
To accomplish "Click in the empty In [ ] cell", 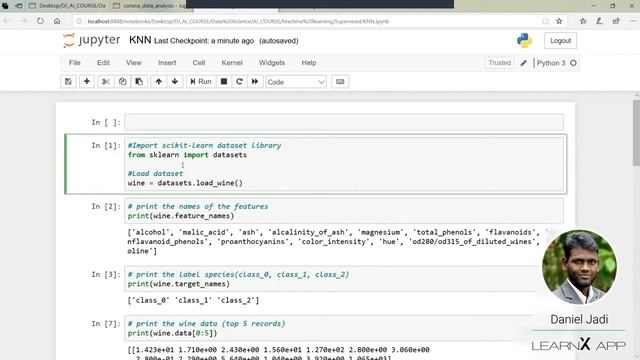I will pos(344,122).
